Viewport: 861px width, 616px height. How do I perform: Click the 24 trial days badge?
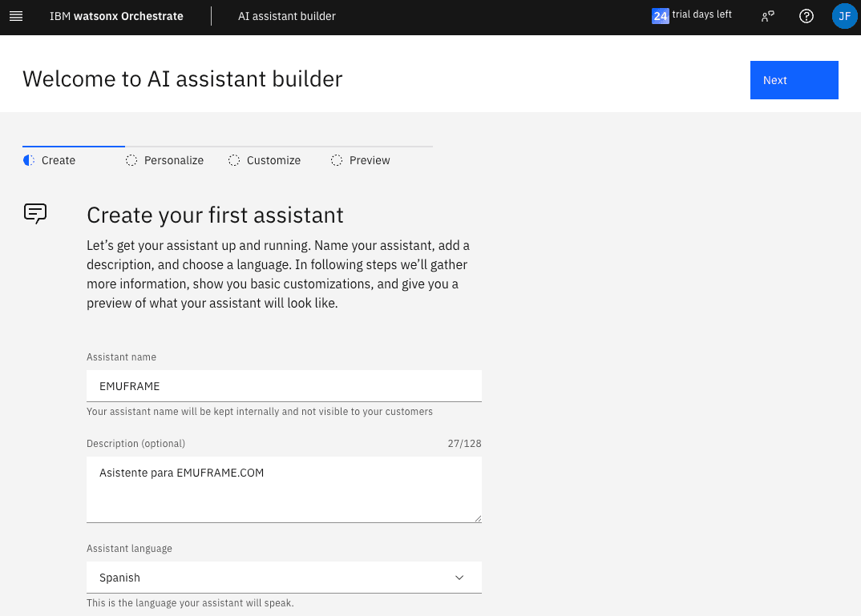tap(661, 16)
